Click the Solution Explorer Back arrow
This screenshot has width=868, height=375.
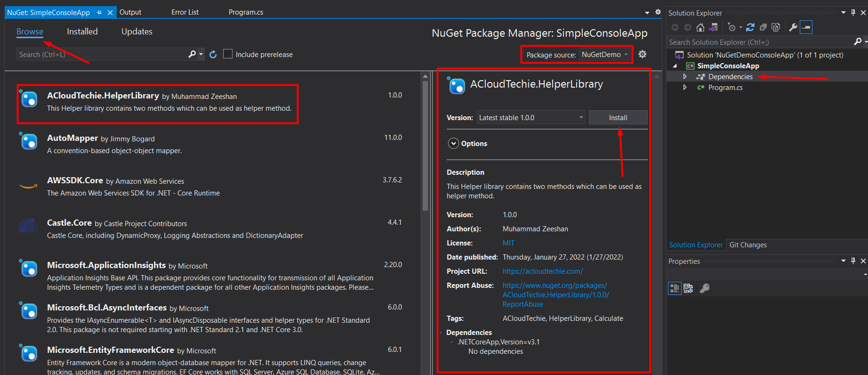675,27
